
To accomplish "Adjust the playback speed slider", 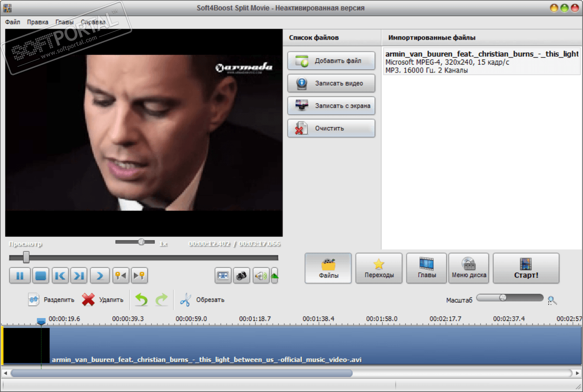I will pyautogui.click(x=135, y=241).
